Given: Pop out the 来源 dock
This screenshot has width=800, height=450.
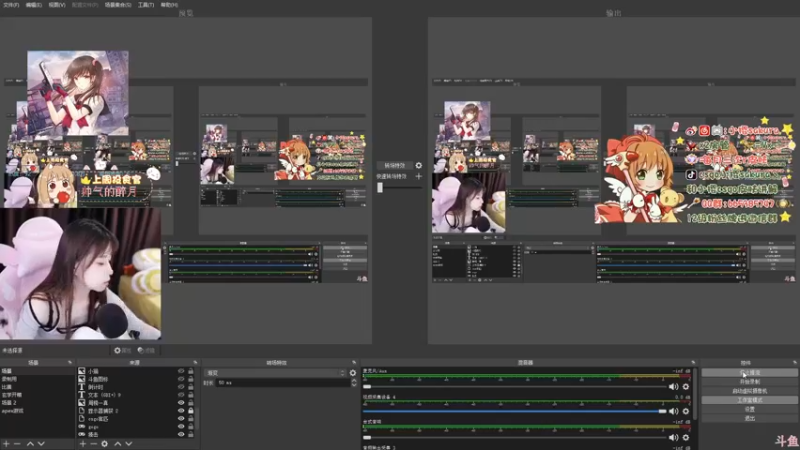Looking at the screenshot, I should (x=195, y=362).
